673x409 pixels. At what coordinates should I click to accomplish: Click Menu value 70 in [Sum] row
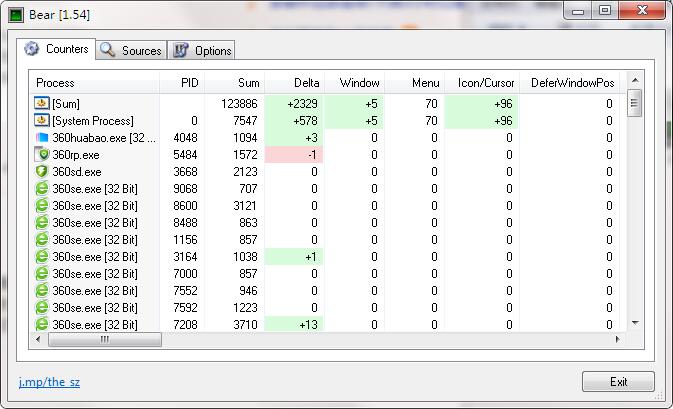pos(431,104)
